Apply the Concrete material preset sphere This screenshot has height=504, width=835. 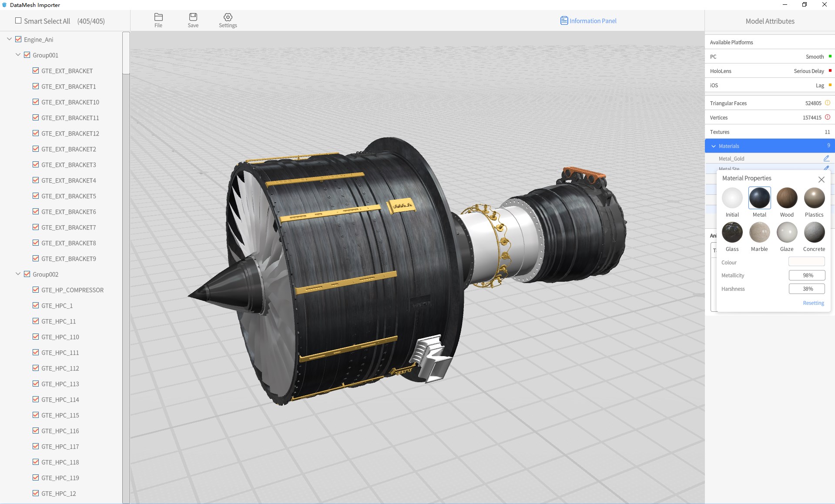point(814,232)
